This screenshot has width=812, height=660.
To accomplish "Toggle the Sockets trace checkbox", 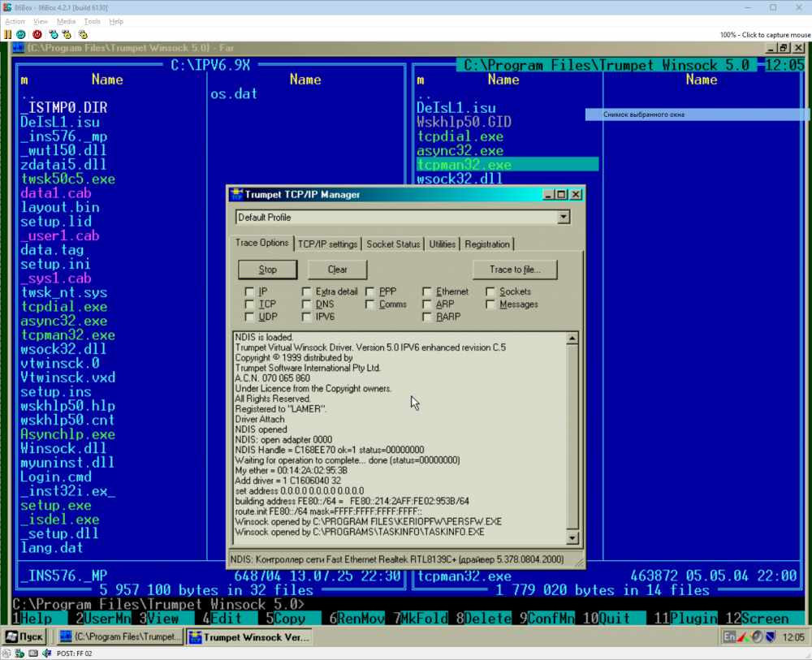I will (491, 291).
